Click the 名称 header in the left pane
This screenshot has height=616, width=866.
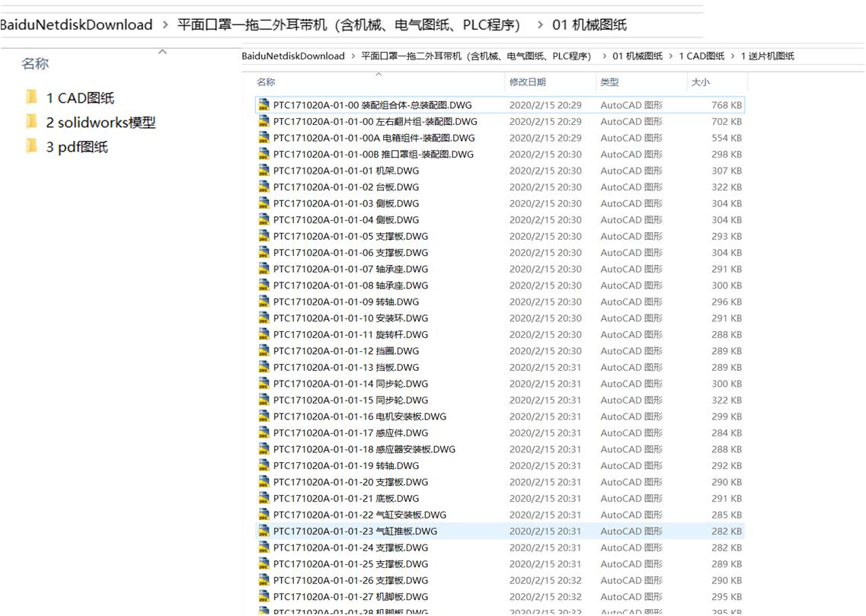pos(35,64)
